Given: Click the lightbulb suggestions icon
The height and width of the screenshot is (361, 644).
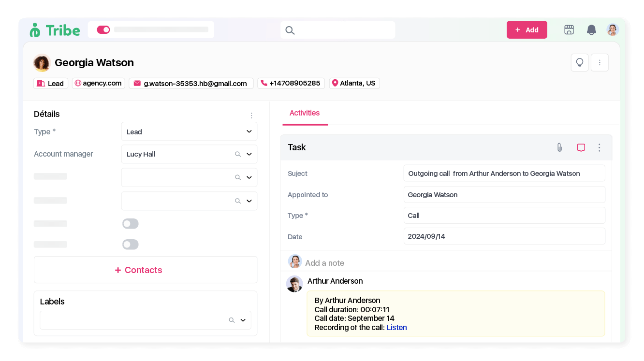Looking at the screenshot, I should pos(580,63).
